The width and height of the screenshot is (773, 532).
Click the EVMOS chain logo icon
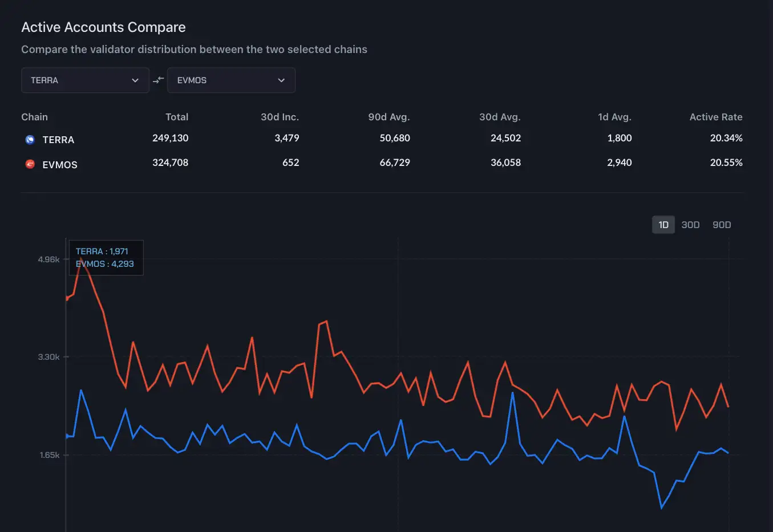[30, 164]
